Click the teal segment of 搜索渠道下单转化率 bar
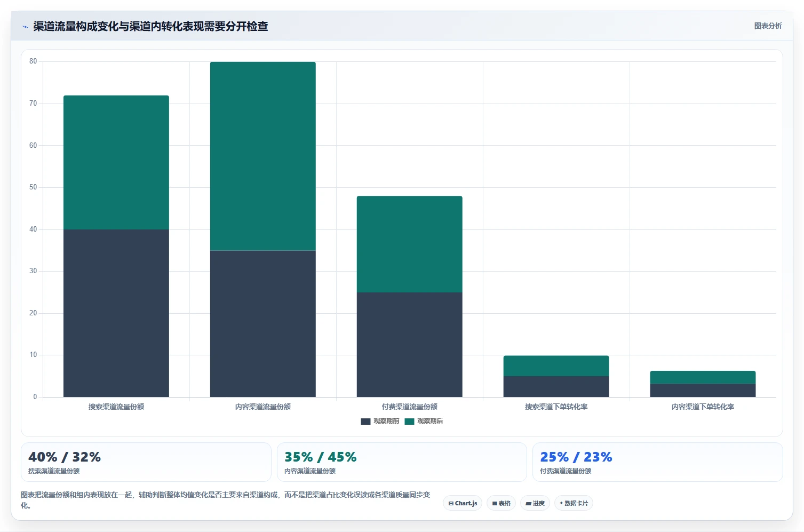This screenshot has height=532, width=804. (x=556, y=366)
